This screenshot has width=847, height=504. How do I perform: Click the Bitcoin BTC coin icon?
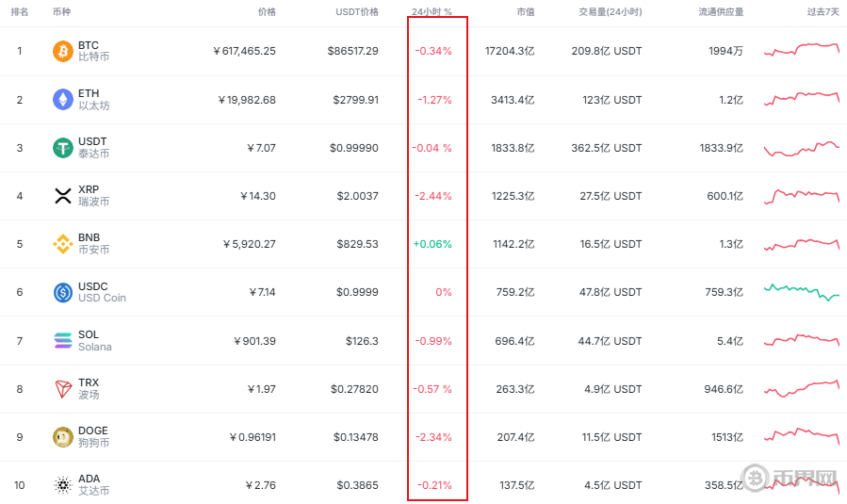[x=63, y=51]
